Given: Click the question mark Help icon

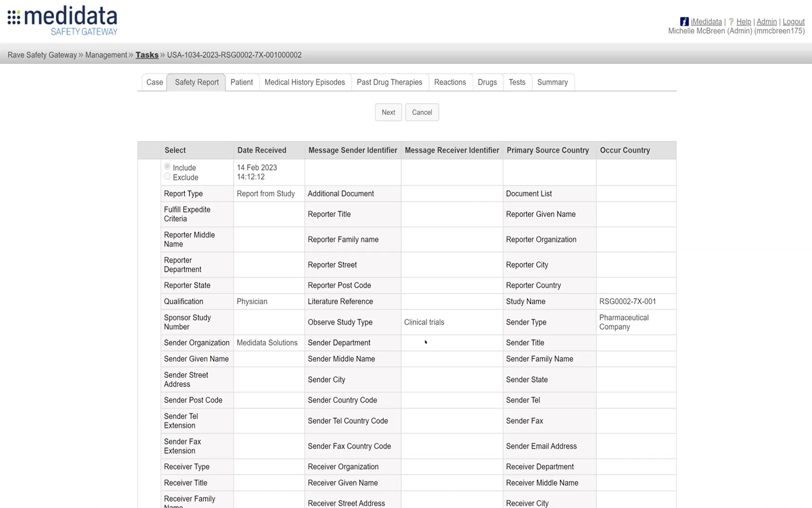Looking at the screenshot, I should [731, 21].
